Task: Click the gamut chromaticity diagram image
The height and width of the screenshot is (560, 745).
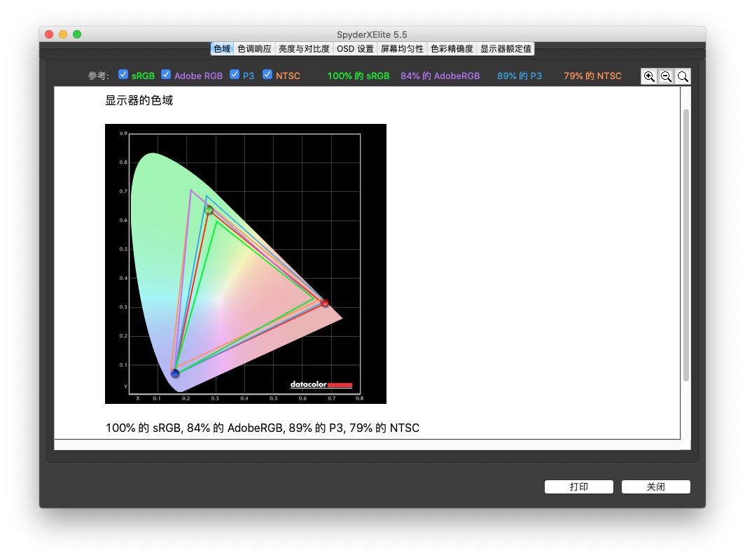Action: [246, 264]
